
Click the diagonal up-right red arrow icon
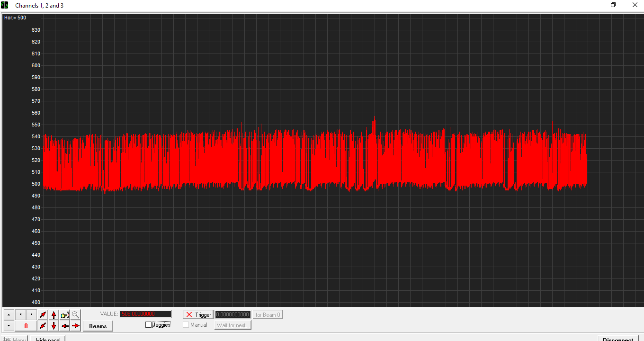point(43,315)
